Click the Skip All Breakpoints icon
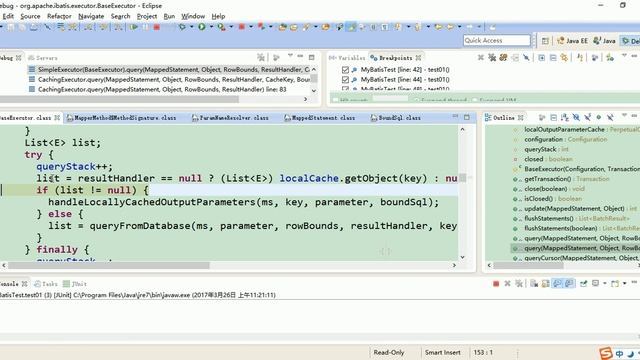 point(527,58)
